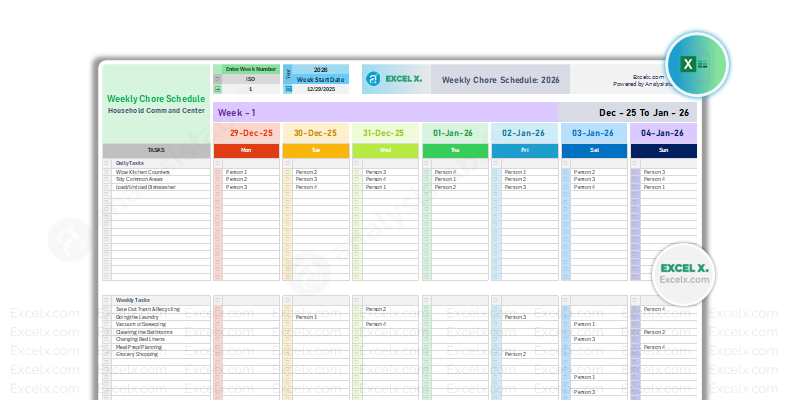Select the 04-Jan-26 date header
The image size is (800, 400).
click(x=663, y=133)
